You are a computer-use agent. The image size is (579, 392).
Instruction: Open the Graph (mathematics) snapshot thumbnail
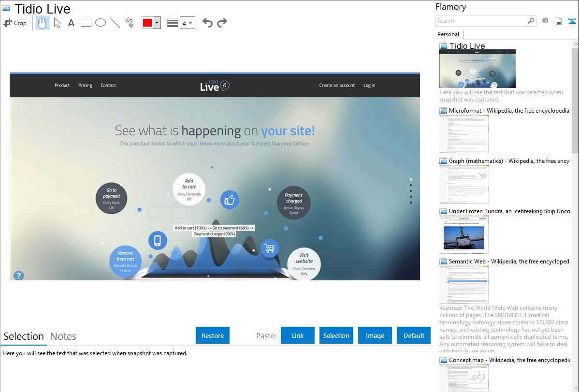(464, 184)
